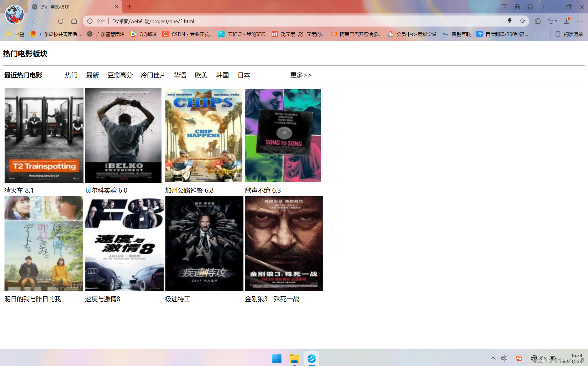The image size is (588, 366).
Task: Bookmark this page with the star icon
Action: click(x=522, y=21)
